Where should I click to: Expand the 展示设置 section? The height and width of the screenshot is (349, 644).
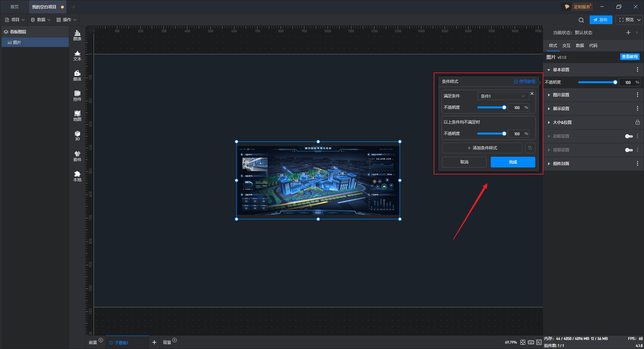point(561,109)
